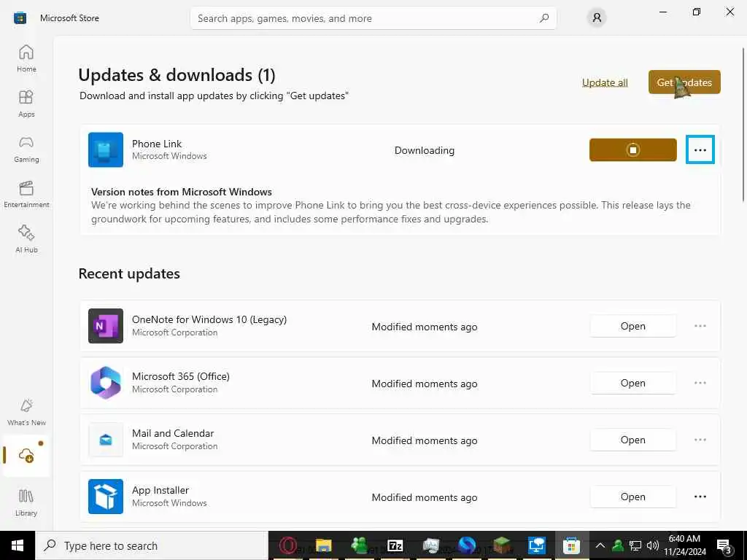
Task: Click the Microsoft Store logo icon
Action: tap(20, 18)
